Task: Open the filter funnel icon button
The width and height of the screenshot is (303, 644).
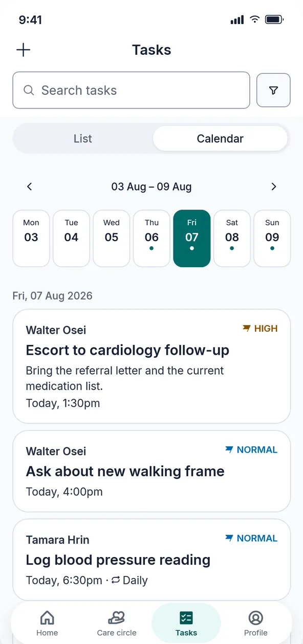Action: click(273, 90)
